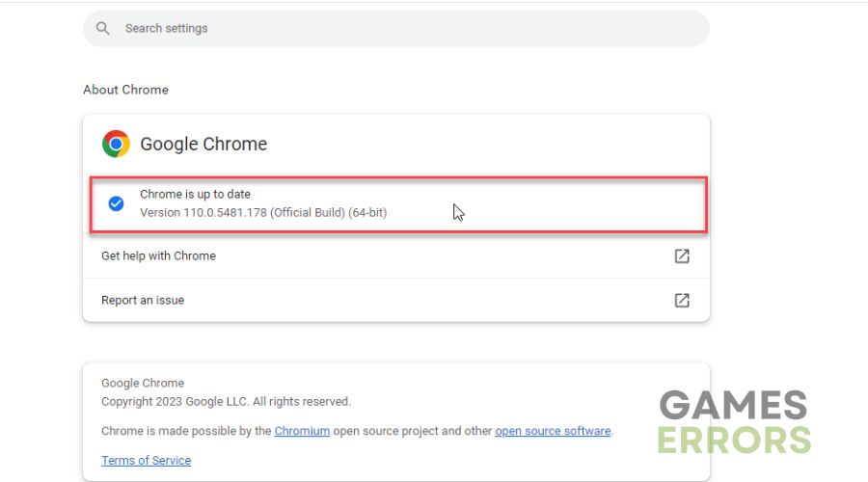Click the highlighted update status row

point(398,204)
